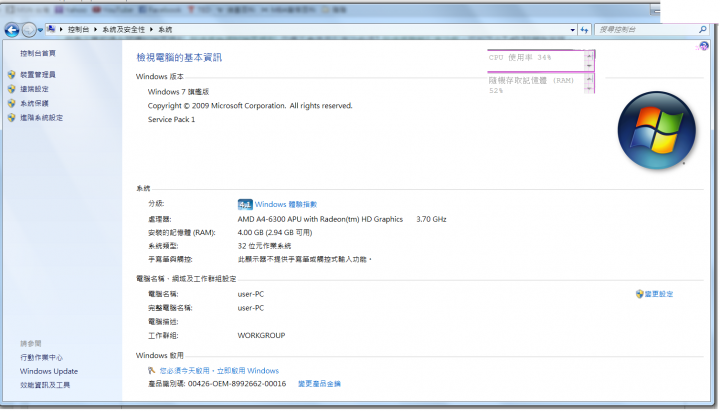Screen dimensions: 720x411
Task: Open the recent pages dropdown beside Forward
Action: [x=40, y=30]
